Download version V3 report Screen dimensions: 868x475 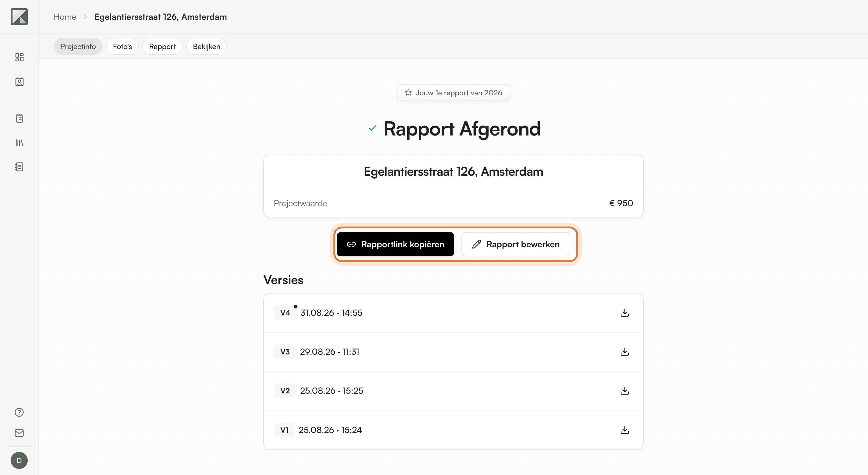(624, 352)
